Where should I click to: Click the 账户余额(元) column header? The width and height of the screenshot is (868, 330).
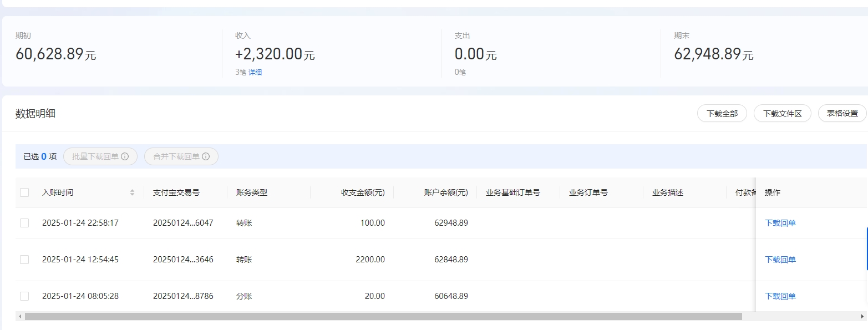pyautogui.click(x=446, y=192)
